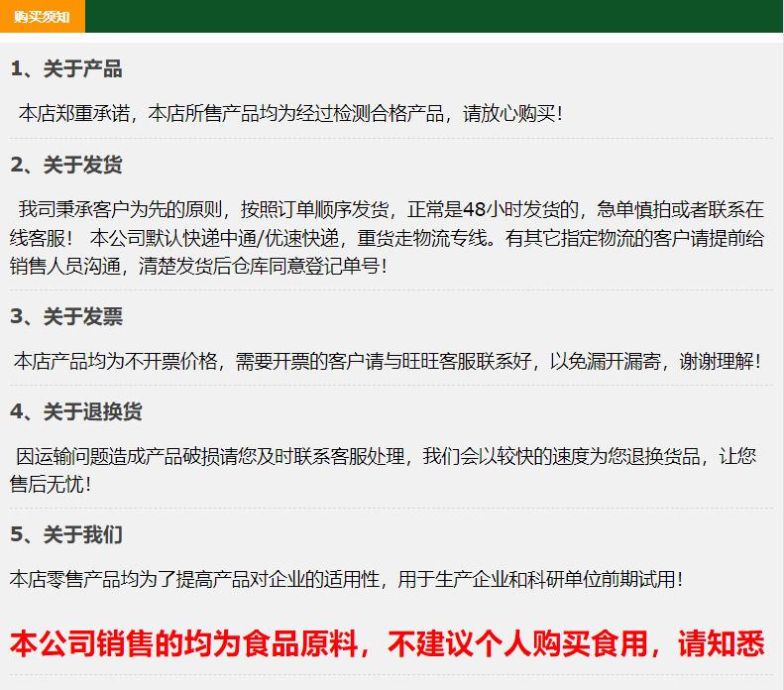This screenshot has width=784, height=690.
Task: Click the line starting 本店零售产品均为了提高
Action: point(346,579)
